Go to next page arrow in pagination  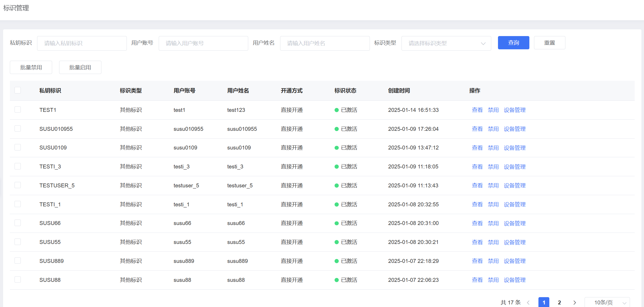[x=575, y=303]
